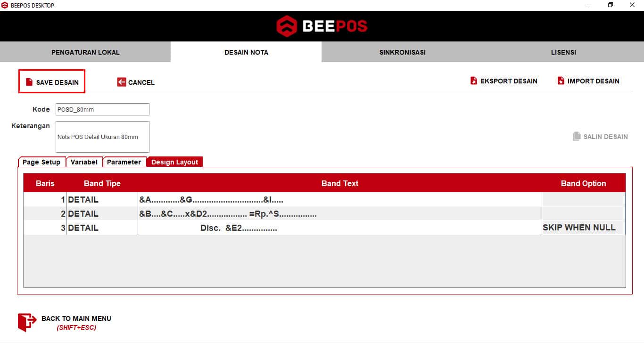Click the Band Tipe column header
This screenshot has width=644, height=343.
(102, 183)
